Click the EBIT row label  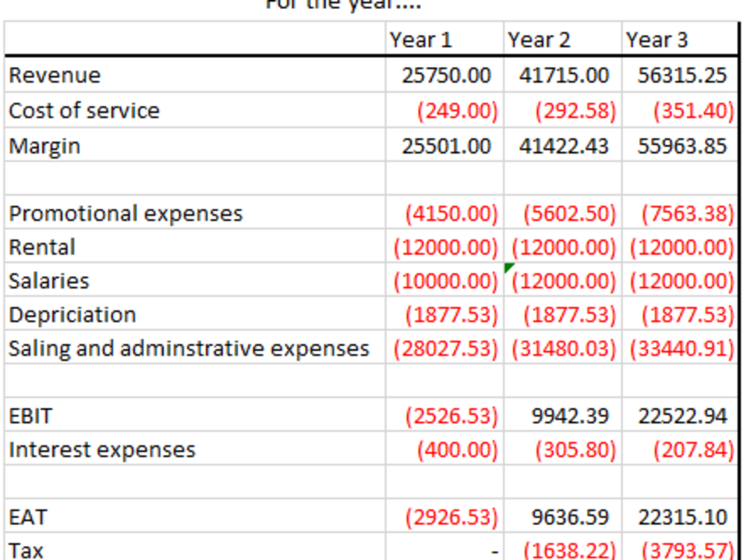pyautogui.click(x=31, y=416)
